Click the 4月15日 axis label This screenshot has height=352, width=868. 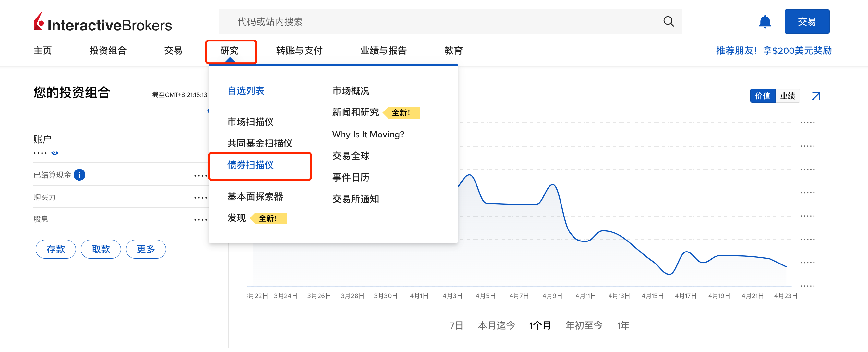coord(652,296)
